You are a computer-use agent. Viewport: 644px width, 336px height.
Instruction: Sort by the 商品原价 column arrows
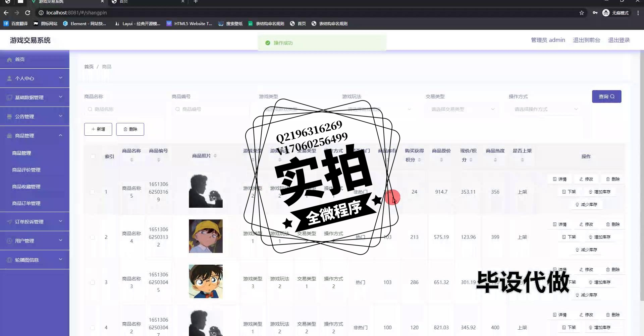click(x=441, y=160)
